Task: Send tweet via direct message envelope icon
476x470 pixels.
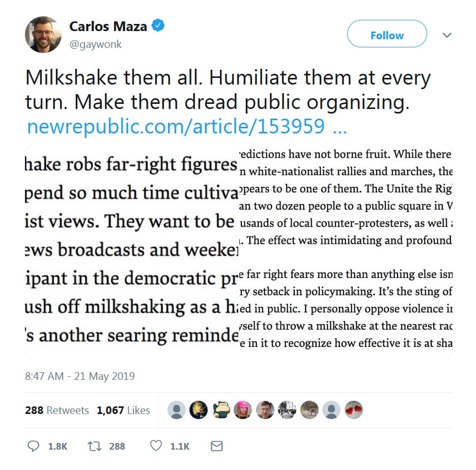Action: (x=216, y=446)
